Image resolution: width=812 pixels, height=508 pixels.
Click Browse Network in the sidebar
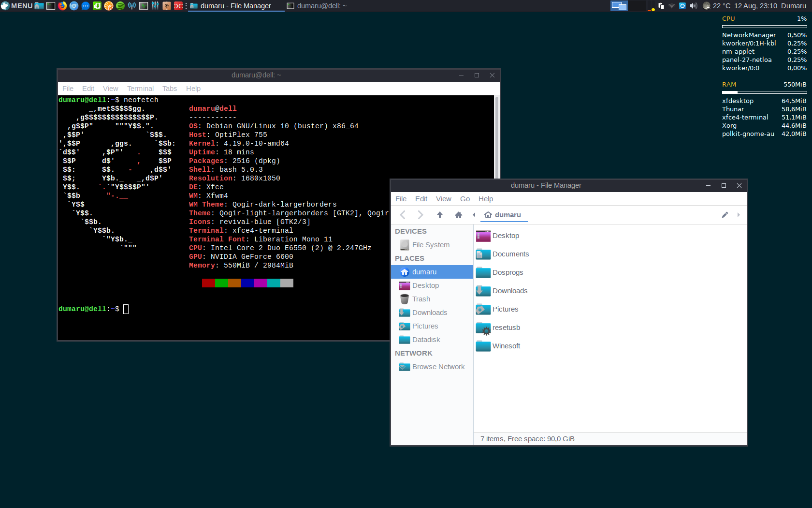[x=438, y=367]
